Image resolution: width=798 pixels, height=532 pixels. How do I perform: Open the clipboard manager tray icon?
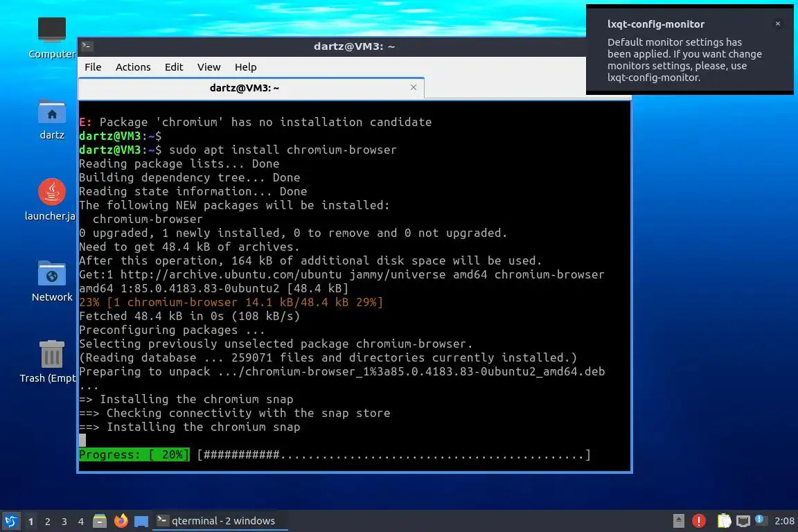pyautogui.click(x=724, y=521)
